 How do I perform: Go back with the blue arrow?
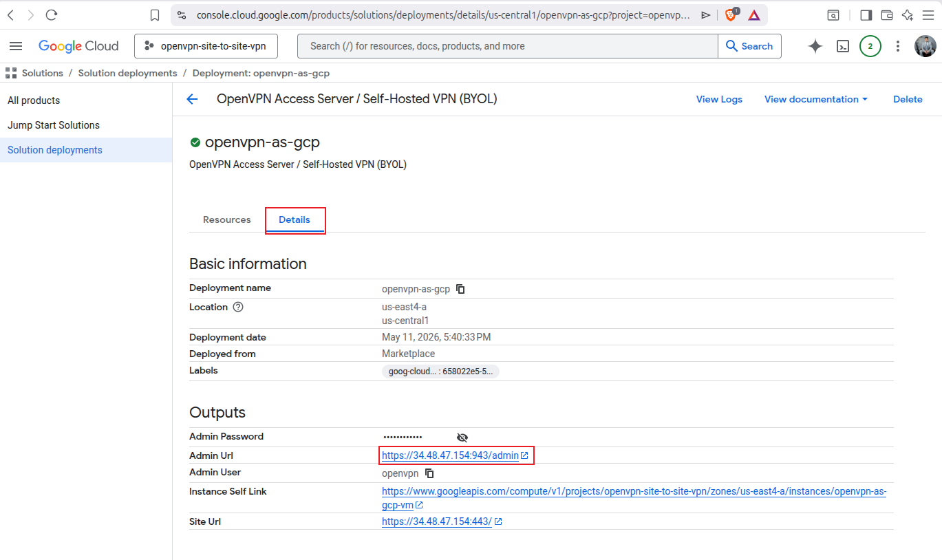(x=192, y=99)
